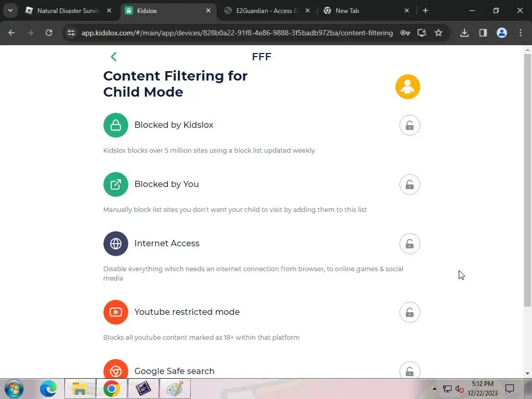
Task: Click the address bar URL field
Action: pos(237,33)
